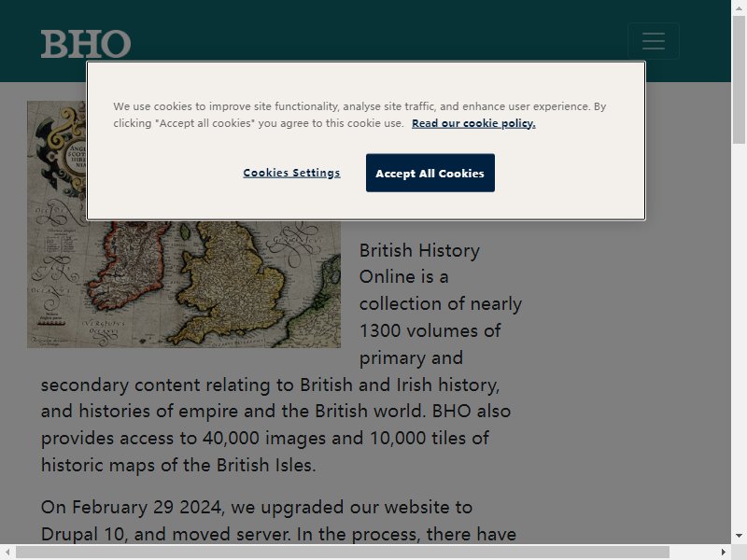The width and height of the screenshot is (747, 560).
Task: Click the line "historic maps of the British Isles."
Action: point(178,465)
